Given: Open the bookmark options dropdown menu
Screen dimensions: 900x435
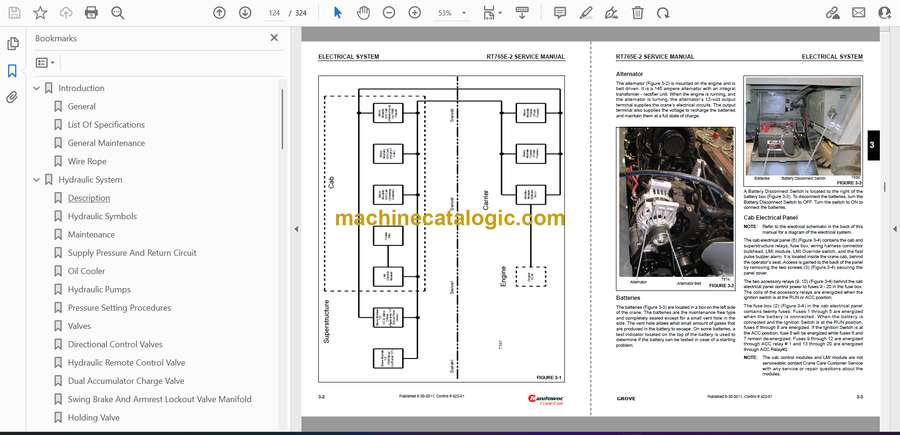Looking at the screenshot, I should pos(47,62).
